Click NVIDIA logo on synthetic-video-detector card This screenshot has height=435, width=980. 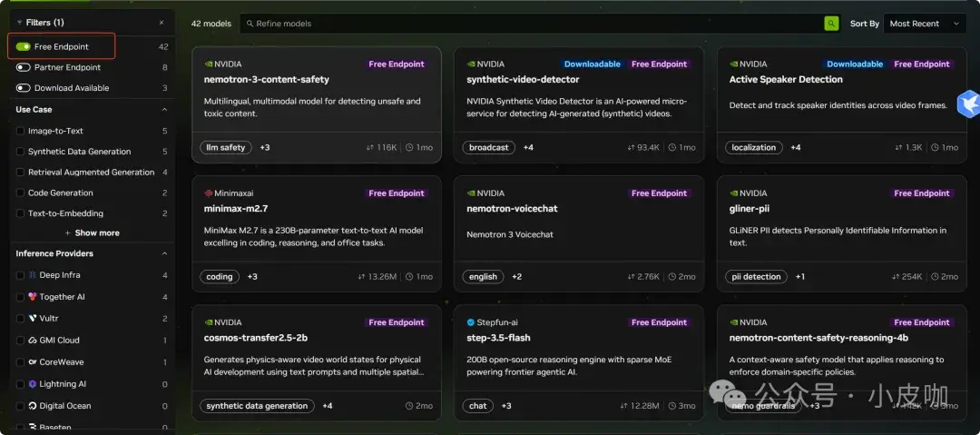click(x=471, y=64)
